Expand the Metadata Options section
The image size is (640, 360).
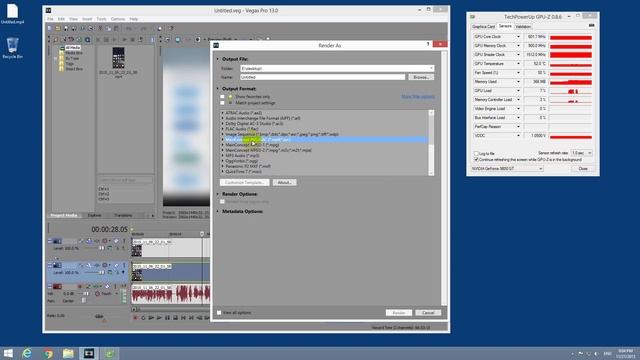(x=218, y=211)
